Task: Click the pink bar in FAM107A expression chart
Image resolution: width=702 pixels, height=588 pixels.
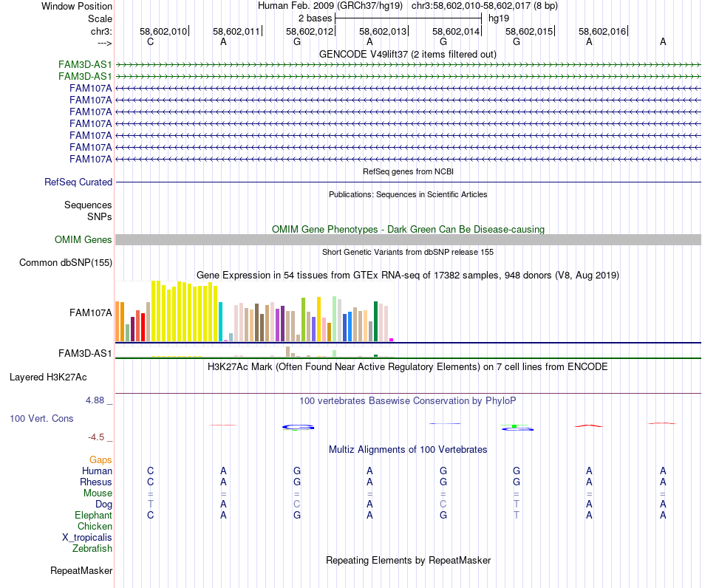Action: click(324, 329)
